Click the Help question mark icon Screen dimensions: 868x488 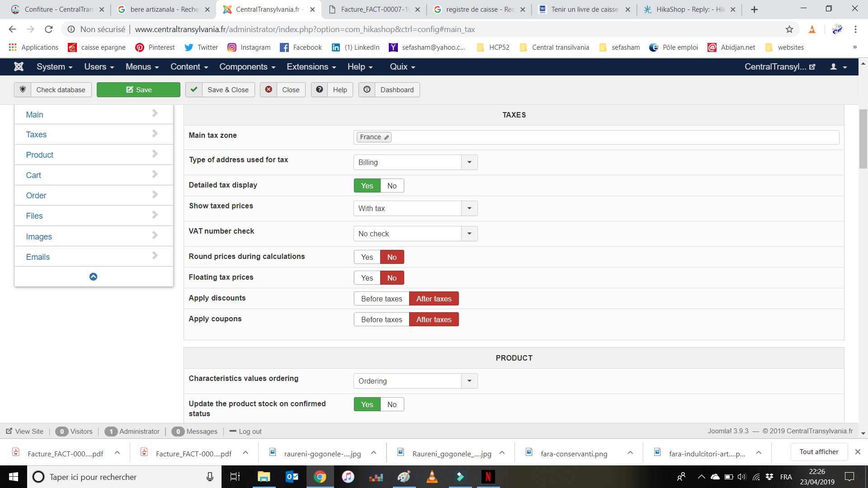point(319,89)
